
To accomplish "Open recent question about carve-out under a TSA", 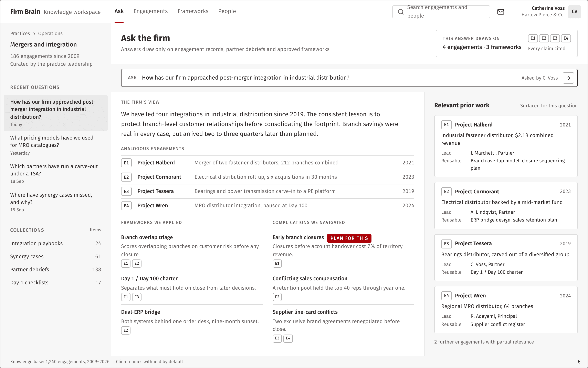I will (x=55, y=174).
